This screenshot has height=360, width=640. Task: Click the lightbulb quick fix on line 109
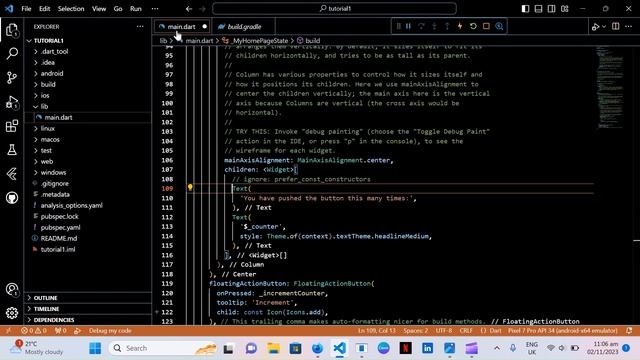click(x=190, y=188)
